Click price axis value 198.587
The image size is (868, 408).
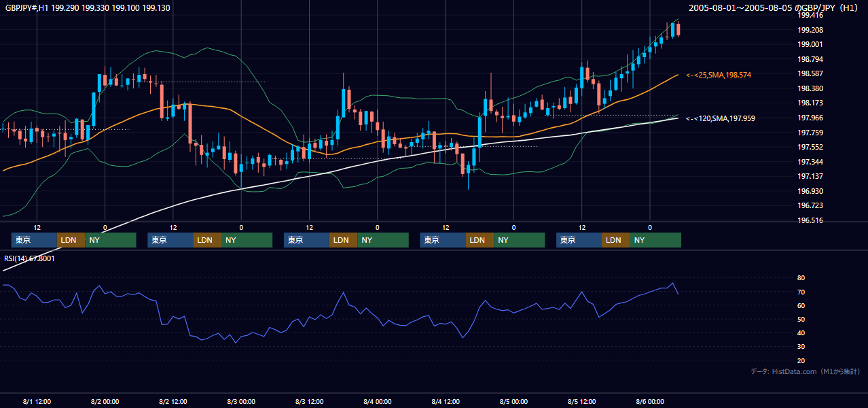pyautogui.click(x=810, y=73)
